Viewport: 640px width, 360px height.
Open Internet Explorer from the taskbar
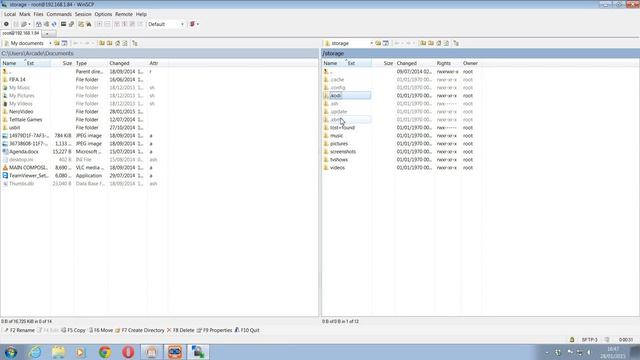[x=35, y=352]
